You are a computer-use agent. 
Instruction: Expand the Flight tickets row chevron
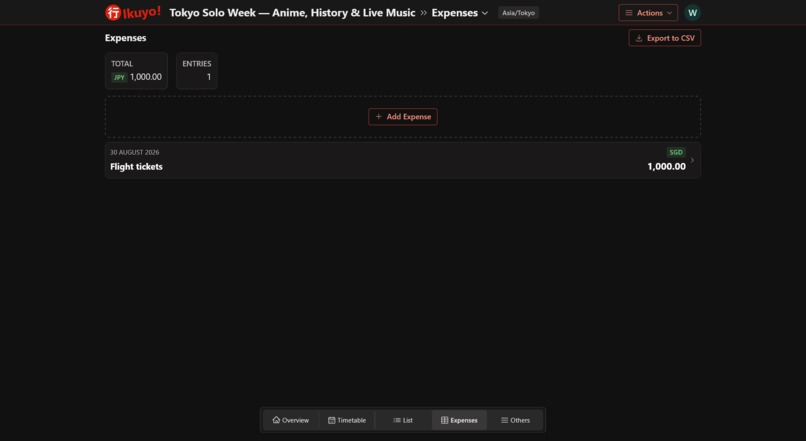[x=692, y=160]
